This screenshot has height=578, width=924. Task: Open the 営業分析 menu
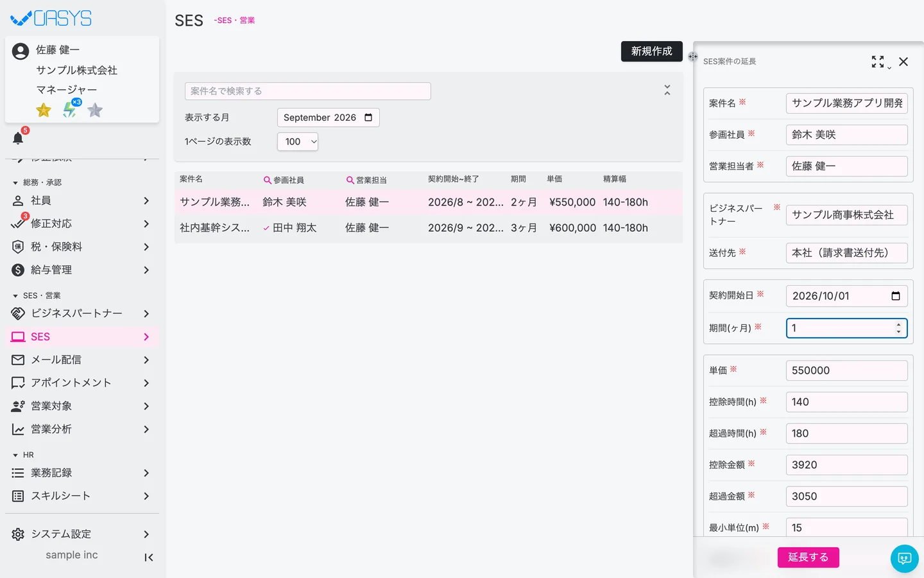[82, 429]
